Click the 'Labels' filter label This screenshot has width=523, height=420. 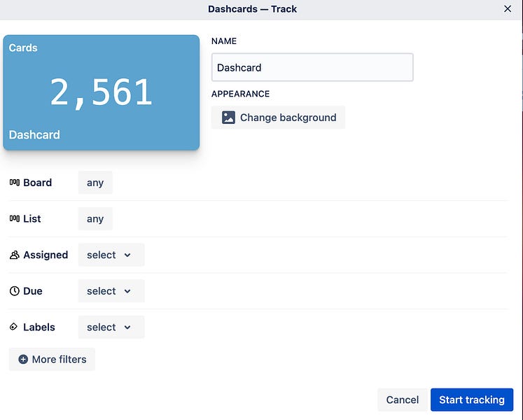point(39,328)
